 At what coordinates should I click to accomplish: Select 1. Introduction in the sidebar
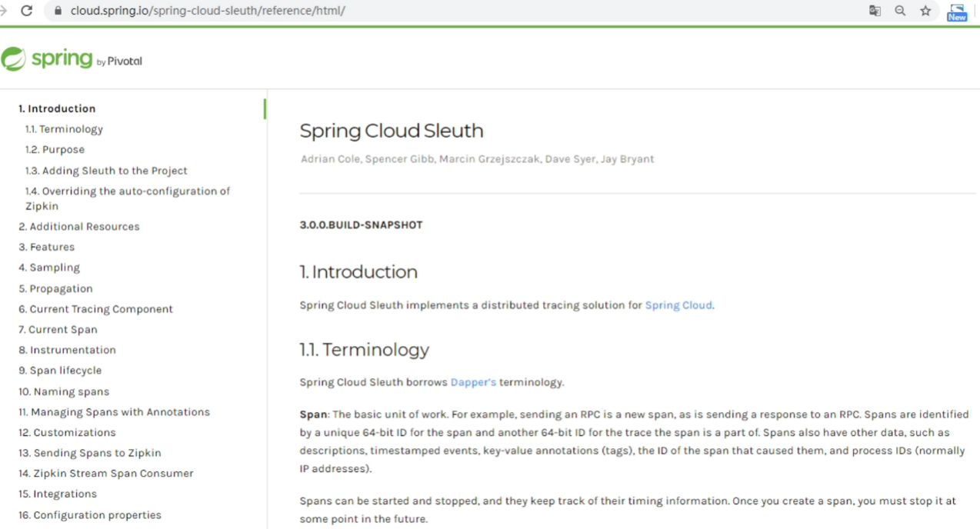click(57, 108)
